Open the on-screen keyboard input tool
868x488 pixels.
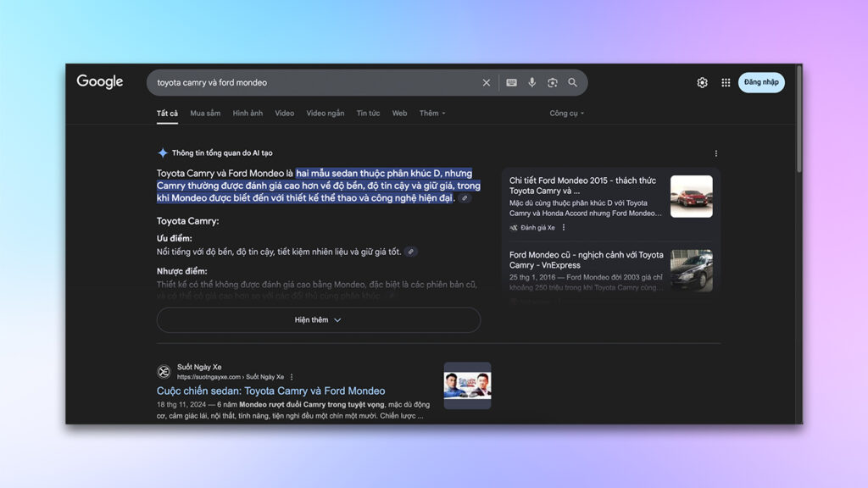(x=511, y=82)
